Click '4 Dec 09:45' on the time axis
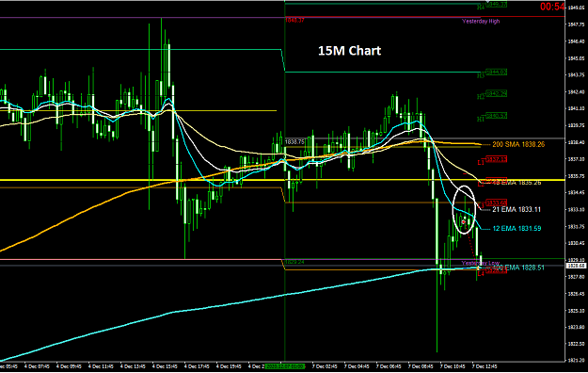Image resolution: width=588 pixels, height=373 pixels. click(70, 366)
